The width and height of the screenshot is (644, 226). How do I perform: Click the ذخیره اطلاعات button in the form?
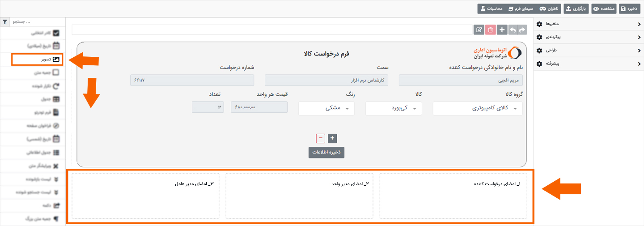(326, 152)
